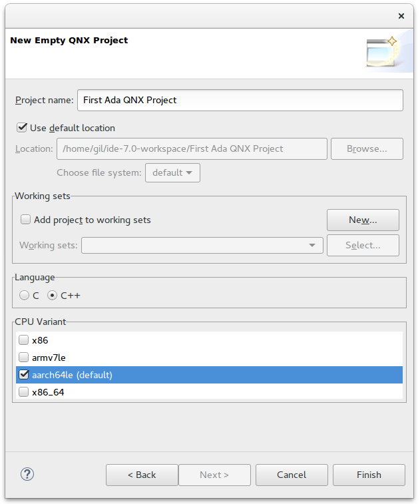
Task: Click the Select... working sets button
Action: click(x=363, y=245)
